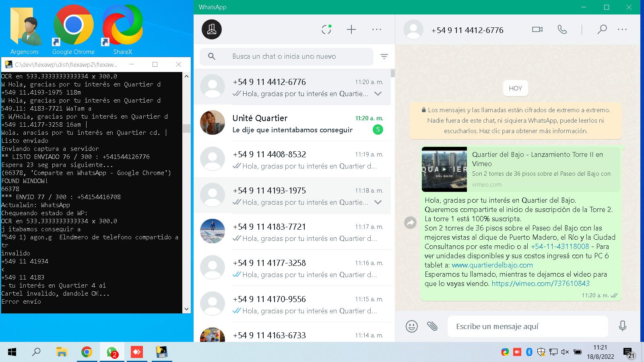Forward the message using the arrow icon

[410, 222]
